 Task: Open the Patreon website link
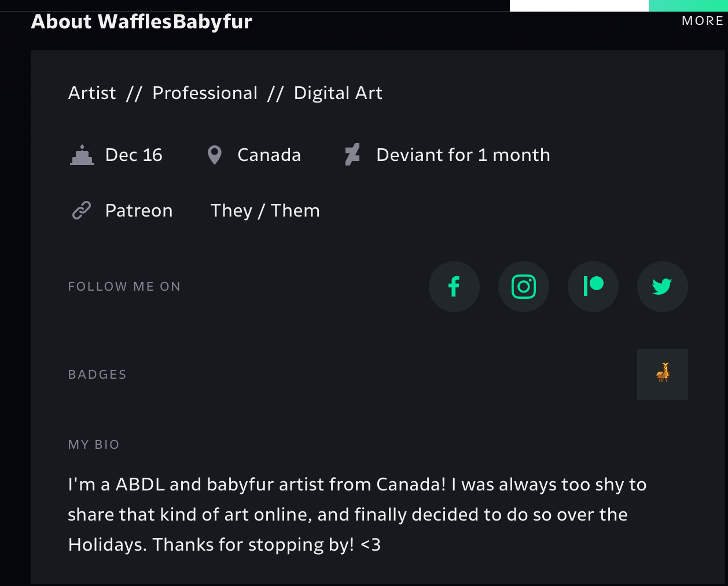139,210
